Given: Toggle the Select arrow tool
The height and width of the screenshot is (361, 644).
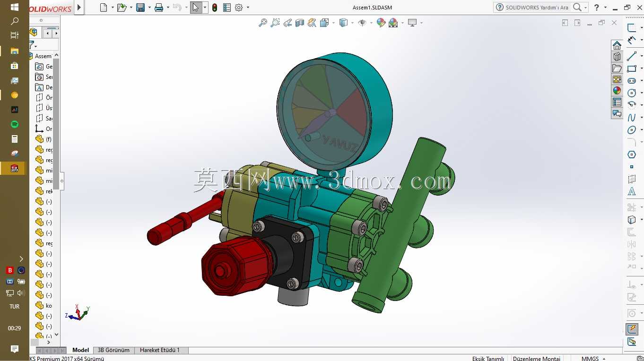Looking at the screenshot, I should [196, 8].
